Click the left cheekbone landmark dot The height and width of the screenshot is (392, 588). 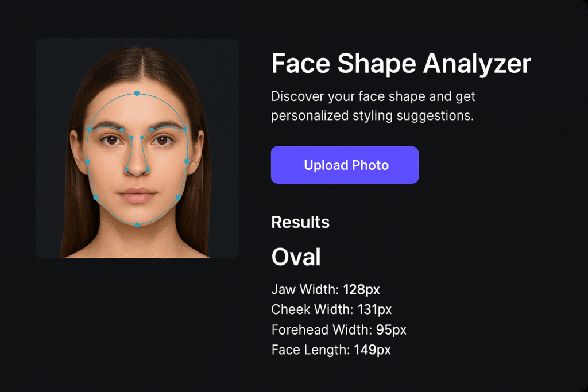87,161
